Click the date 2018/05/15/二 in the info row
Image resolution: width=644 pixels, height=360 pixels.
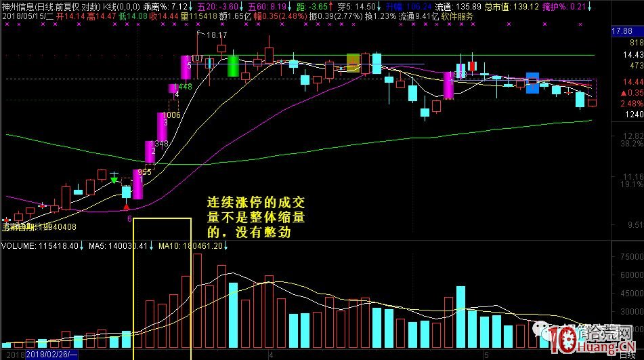pos(28,16)
